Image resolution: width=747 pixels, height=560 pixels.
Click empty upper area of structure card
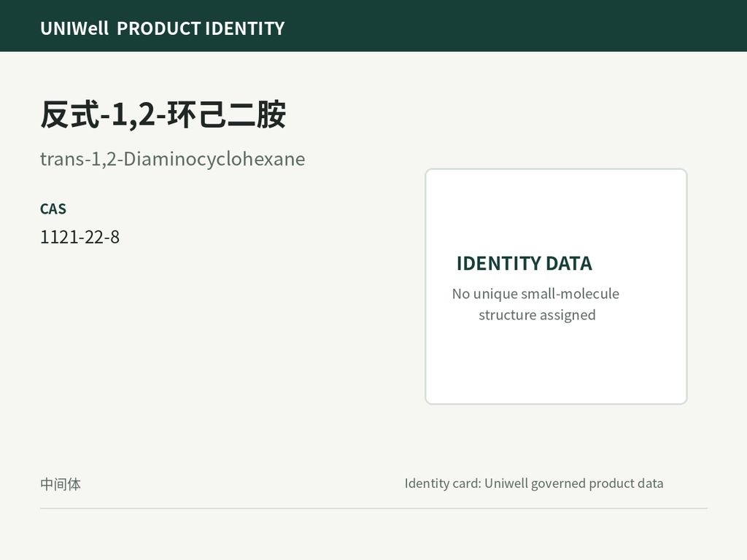coord(556,209)
